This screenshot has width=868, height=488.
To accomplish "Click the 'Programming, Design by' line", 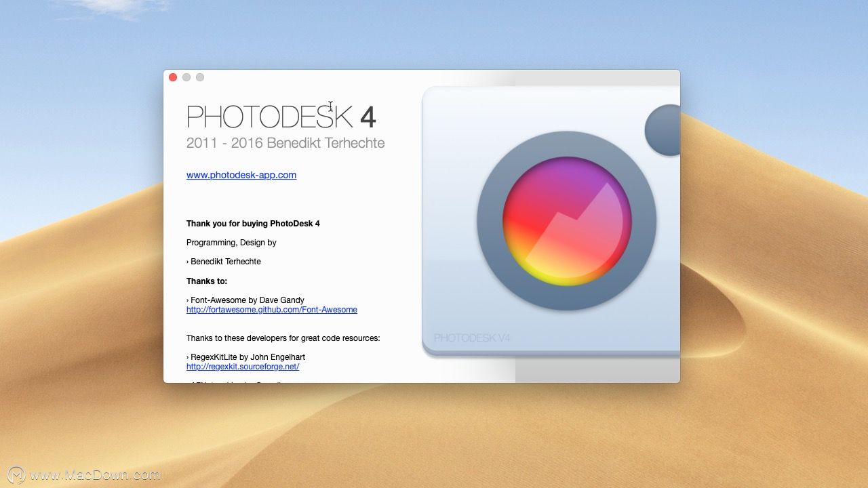I will click(x=231, y=243).
